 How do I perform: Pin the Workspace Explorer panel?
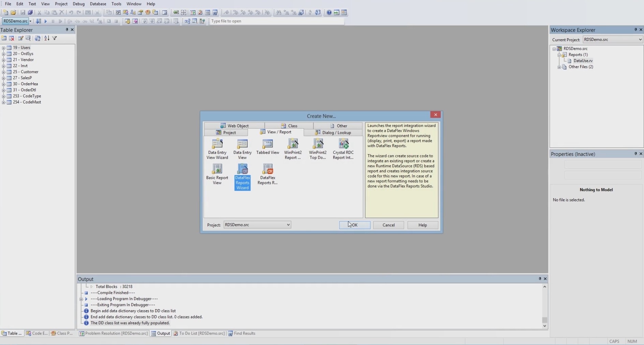pyautogui.click(x=635, y=30)
